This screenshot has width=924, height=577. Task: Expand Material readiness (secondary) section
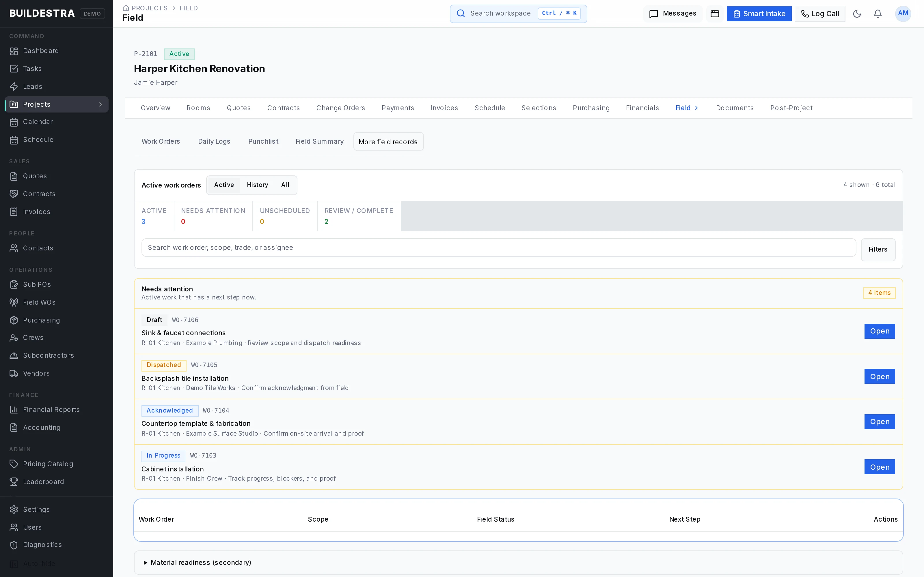[x=197, y=563]
